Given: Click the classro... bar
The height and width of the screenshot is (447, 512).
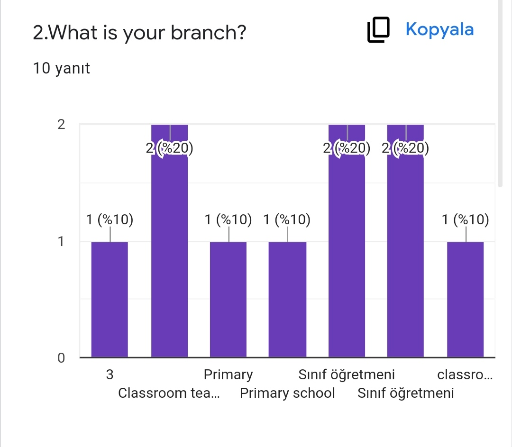Looking at the screenshot, I should click(x=465, y=300).
